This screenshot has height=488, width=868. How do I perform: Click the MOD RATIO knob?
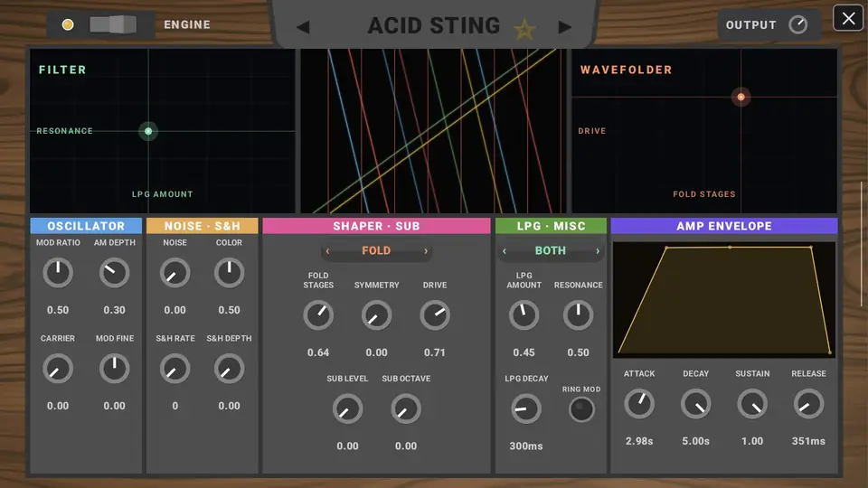pyautogui.click(x=58, y=273)
